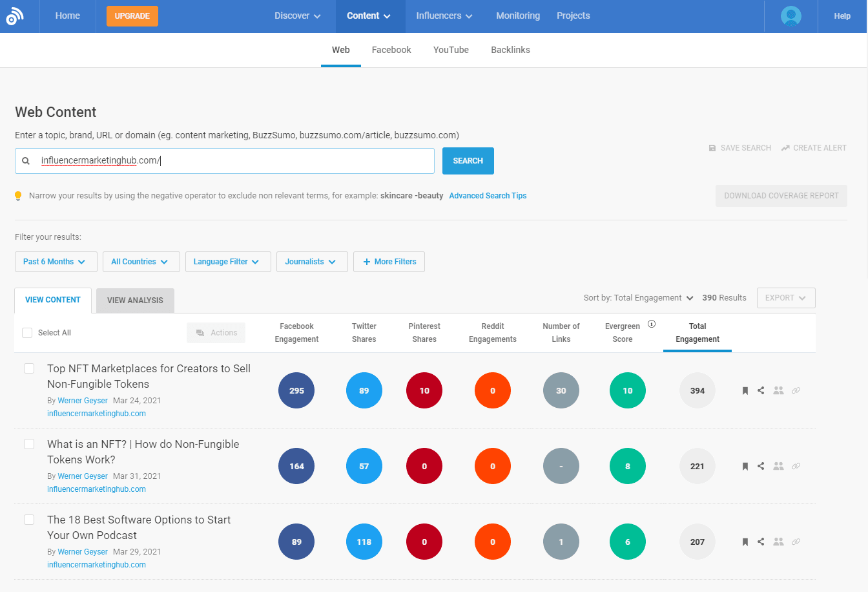Open the Advanced Search Tips link
868x592 pixels.
[x=488, y=195]
